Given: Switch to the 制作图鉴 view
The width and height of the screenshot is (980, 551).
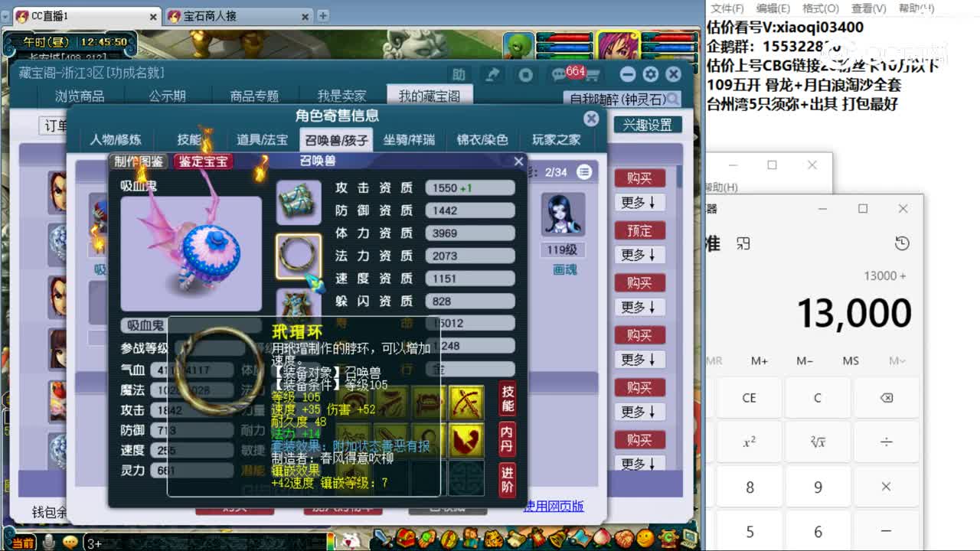Looking at the screenshot, I should coord(139,161).
